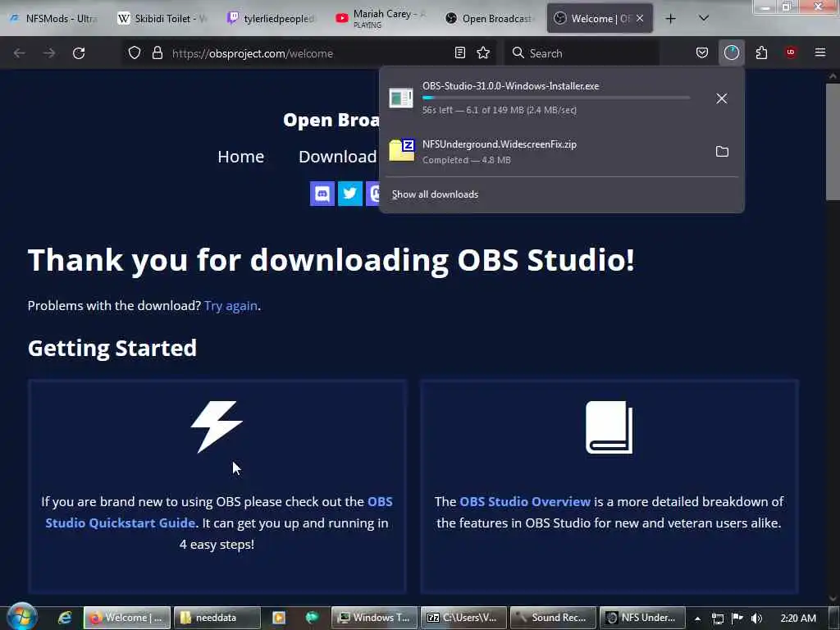Screen dimensions: 840x630
Task: Click the Home nav link
Action: click(x=240, y=157)
